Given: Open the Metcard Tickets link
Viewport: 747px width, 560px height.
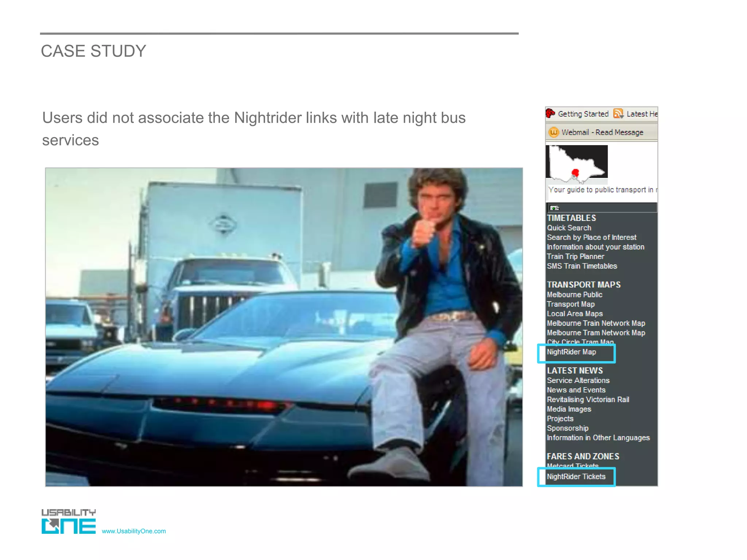Looking at the screenshot, I should coord(573,465).
